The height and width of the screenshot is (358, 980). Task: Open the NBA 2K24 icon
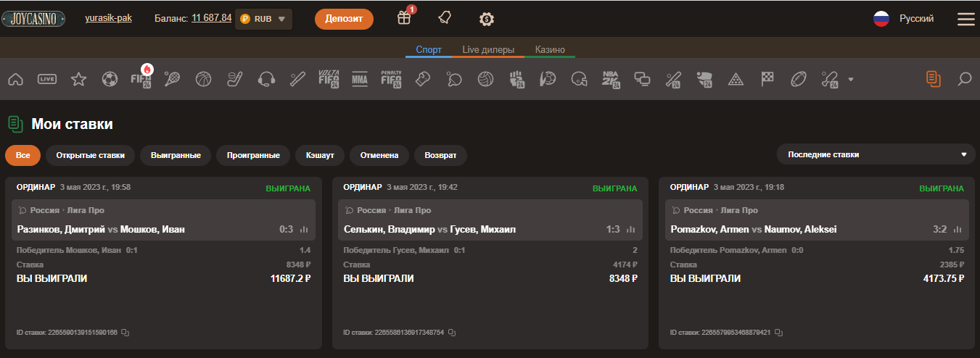point(611,79)
